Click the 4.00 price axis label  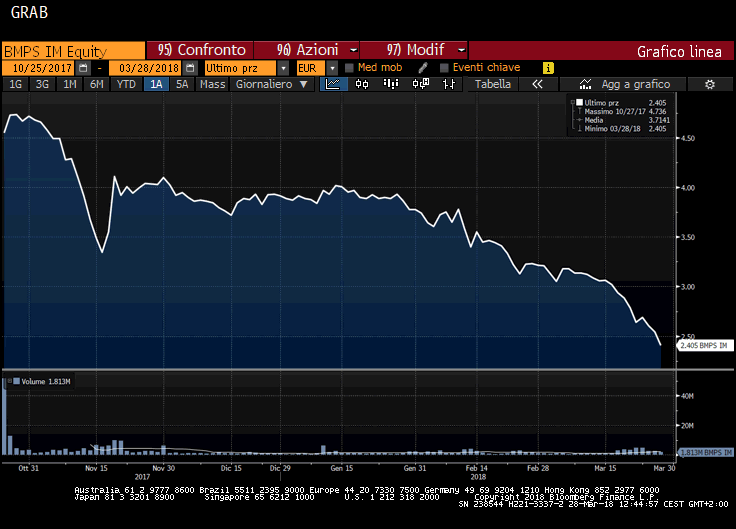(688, 188)
